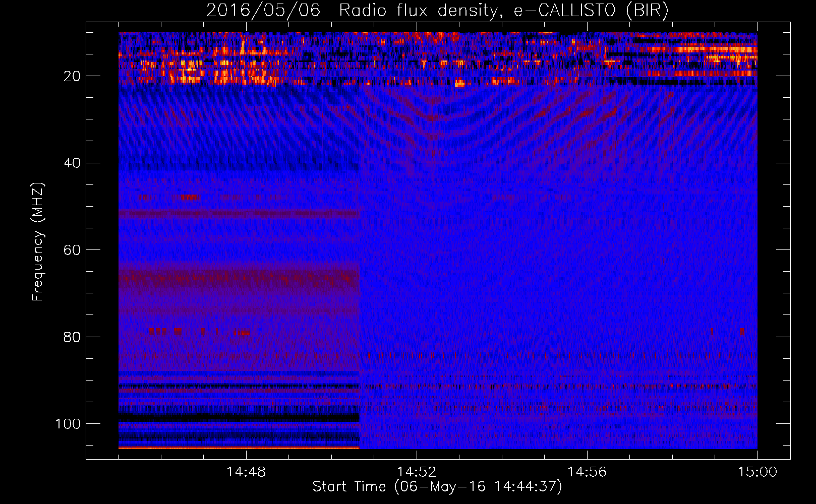Click the plot title mentioning e-CALLISTO (BIR)
Viewport: 816px width, 504px height.
click(437, 11)
